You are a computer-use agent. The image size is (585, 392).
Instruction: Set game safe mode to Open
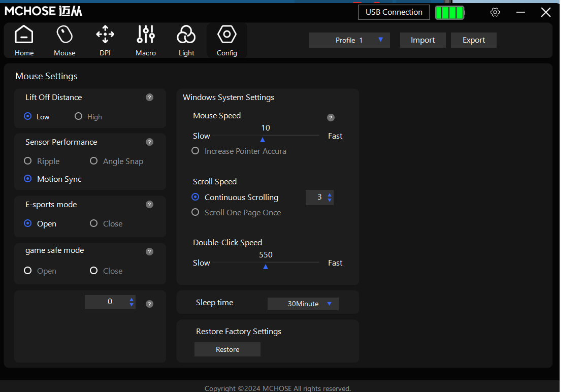[x=27, y=271]
